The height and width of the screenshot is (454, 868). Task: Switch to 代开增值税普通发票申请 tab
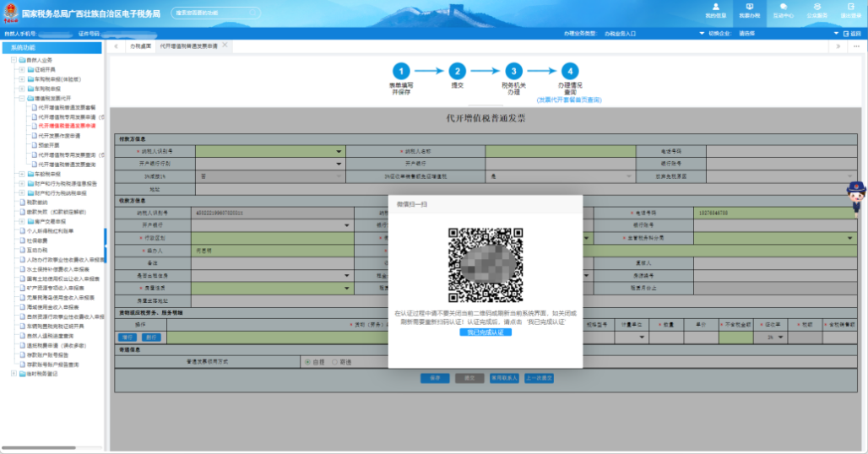(x=189, y=46)
